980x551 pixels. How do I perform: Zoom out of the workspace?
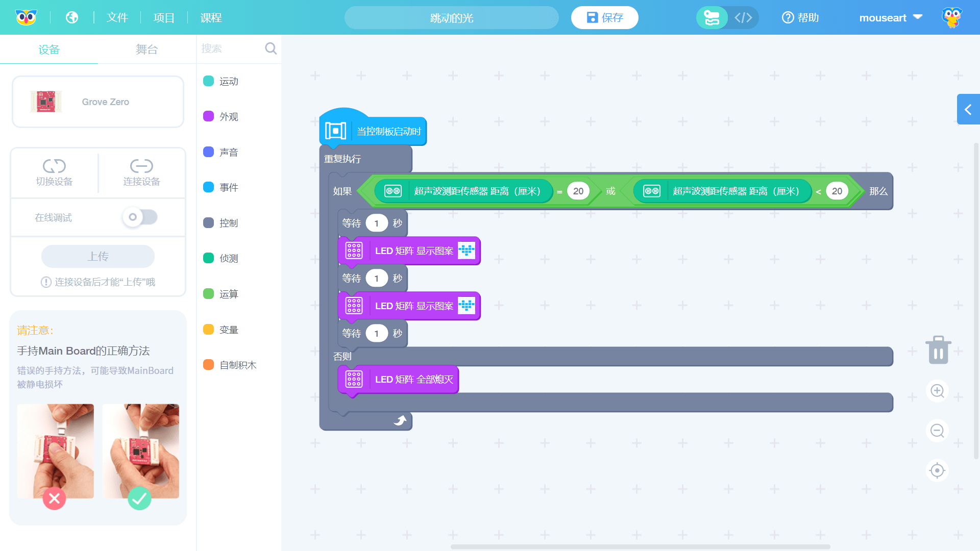(x=937, y=431)
